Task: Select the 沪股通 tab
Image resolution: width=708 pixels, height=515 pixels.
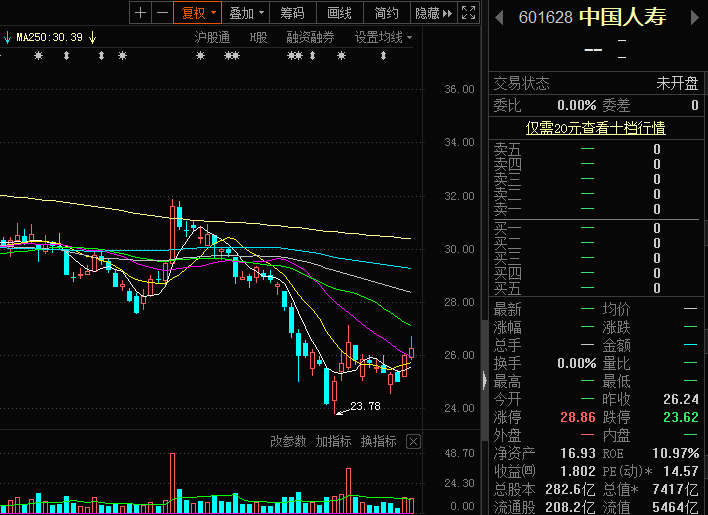Action: [x=212, y=37]
